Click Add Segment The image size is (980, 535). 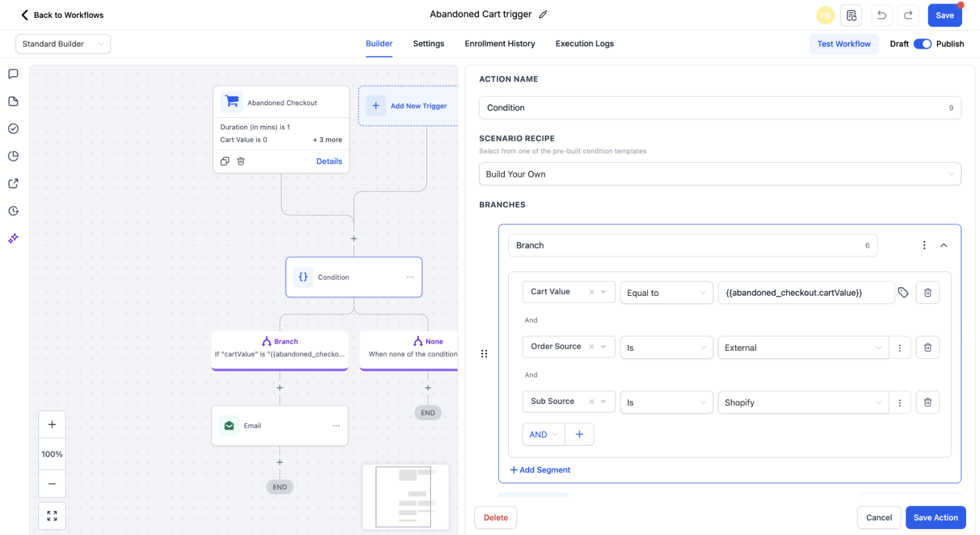click(x=540, y=470)
